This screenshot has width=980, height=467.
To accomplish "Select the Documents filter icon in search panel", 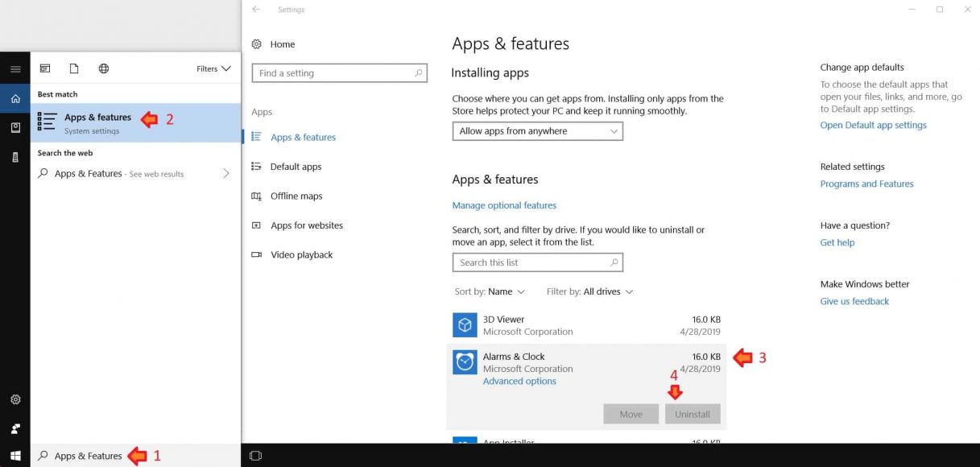I will pos(75,68).
